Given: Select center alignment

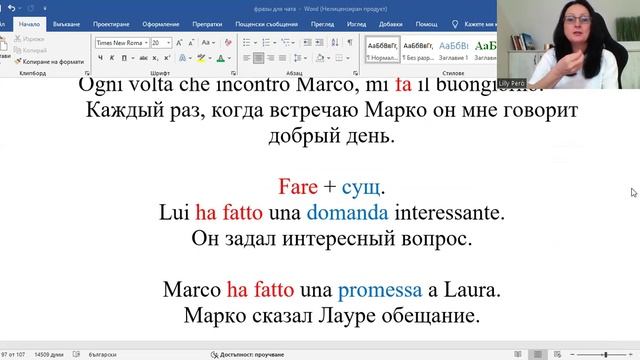Looking at the screenshot, I should (258, 58).
